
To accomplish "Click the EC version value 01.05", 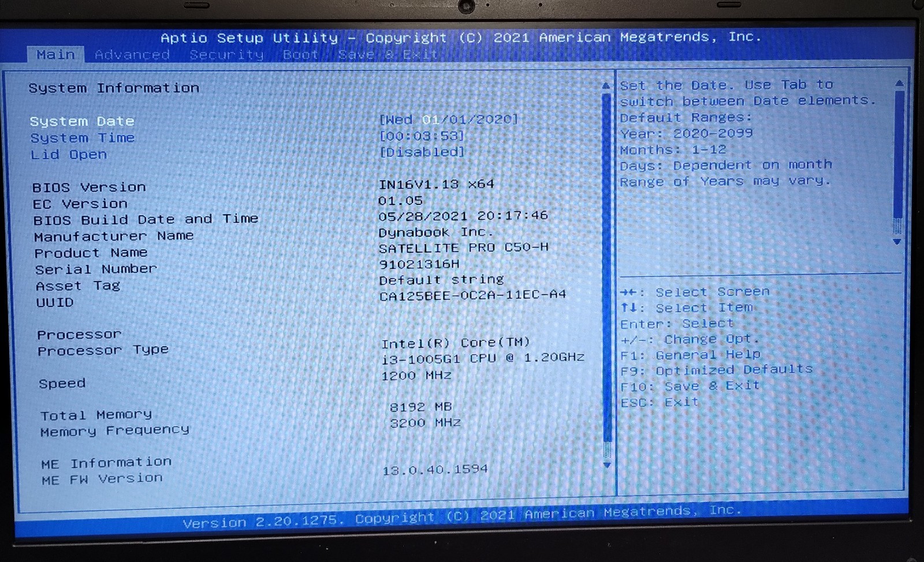I will 400,201.
